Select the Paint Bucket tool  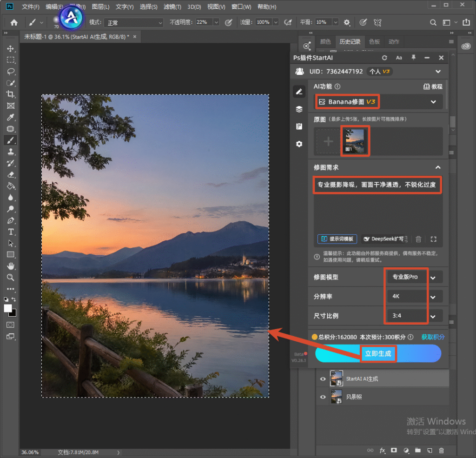11,186
